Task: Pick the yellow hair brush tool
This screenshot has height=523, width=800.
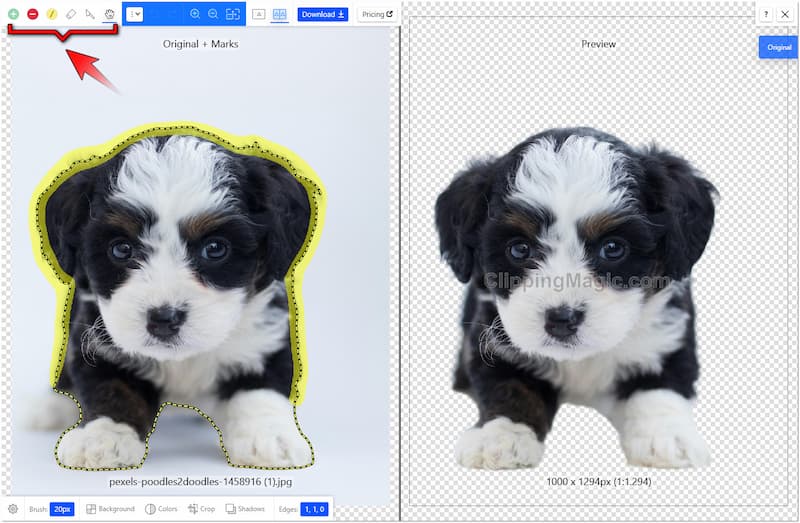Action: tap(51, 14)
